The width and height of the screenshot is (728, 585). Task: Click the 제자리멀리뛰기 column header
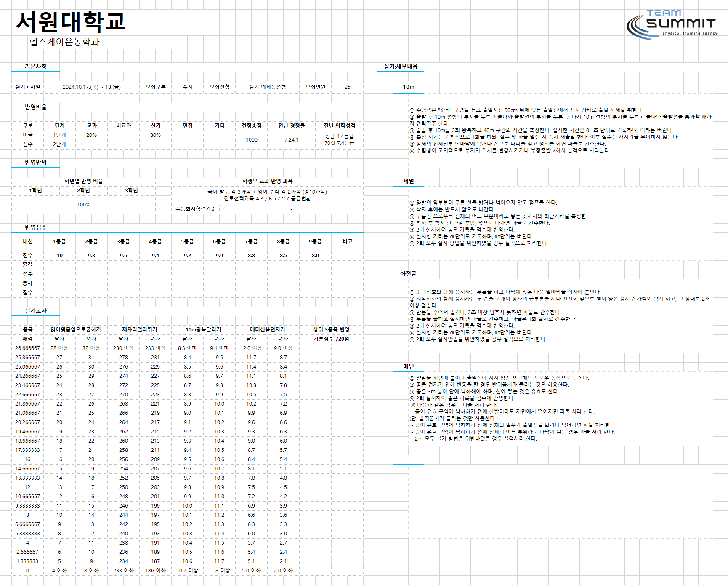(140, 330)
